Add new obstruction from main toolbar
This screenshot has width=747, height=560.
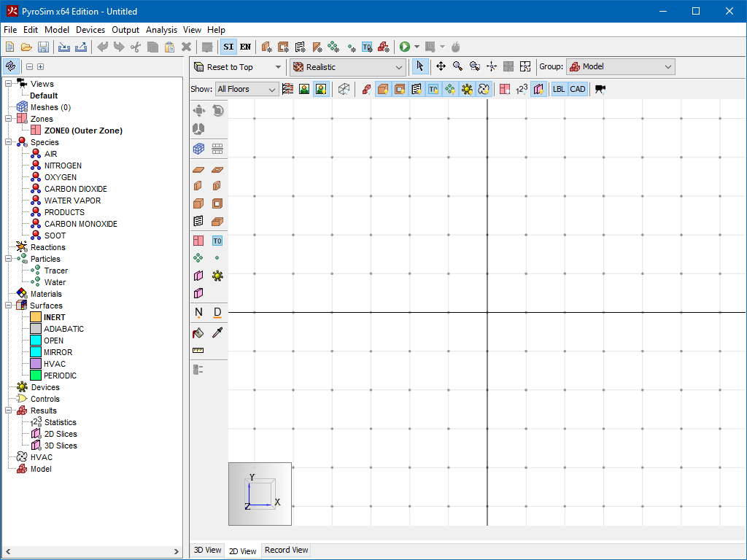pos(266,47)
